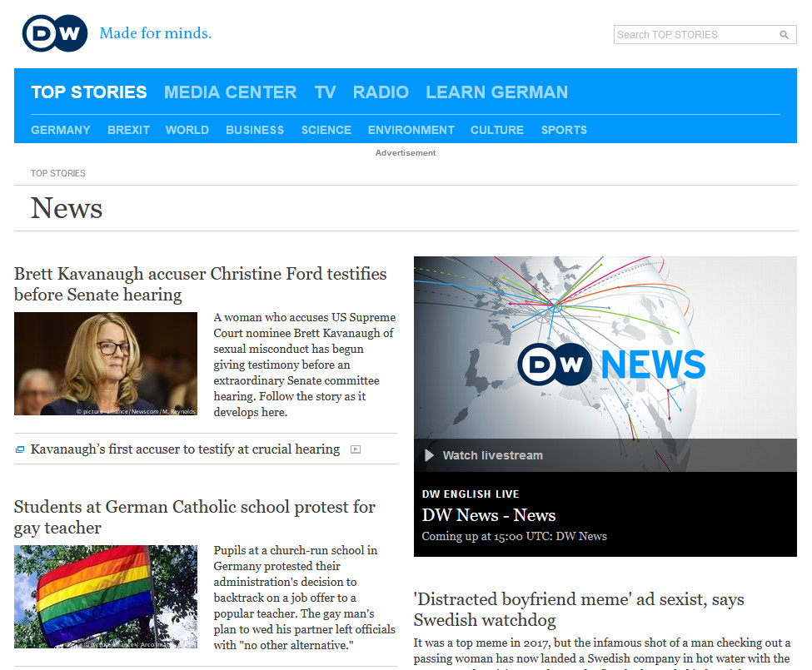The width and height of the screenshot is (812, 670).
Task: Go to the WORLD section
Action: point(187,130)
